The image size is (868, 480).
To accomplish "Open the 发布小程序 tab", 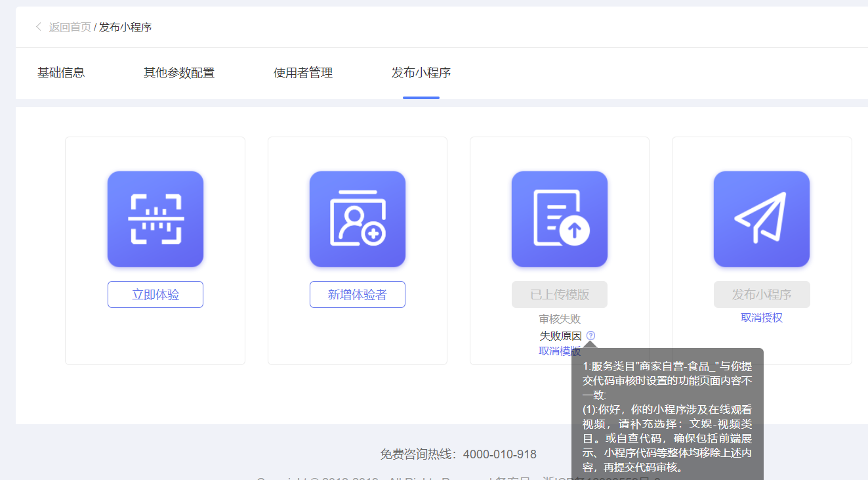I will pos(421,73).
